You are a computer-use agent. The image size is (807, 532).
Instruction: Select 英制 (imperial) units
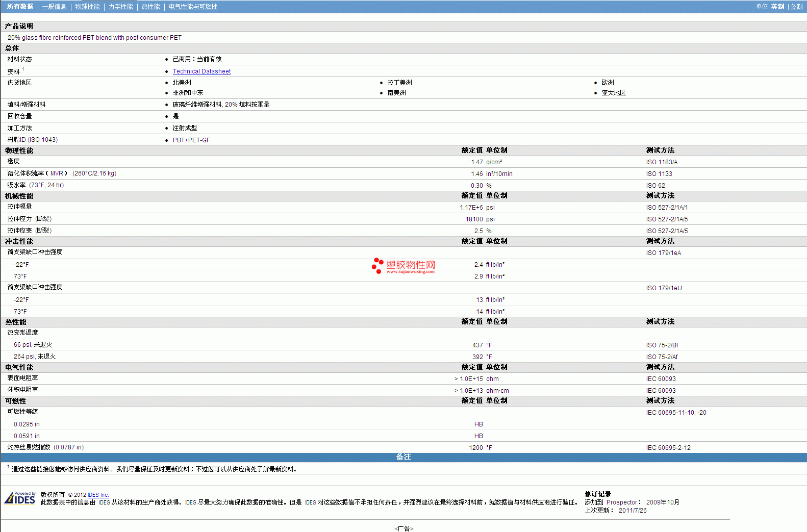[x=777, y=7]
